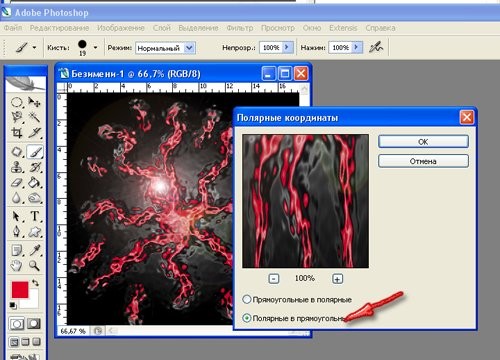The height and width of the screenshot is (360, 500).
Task: Click the Отмена cancel button
Action: [x=423, y=161]
